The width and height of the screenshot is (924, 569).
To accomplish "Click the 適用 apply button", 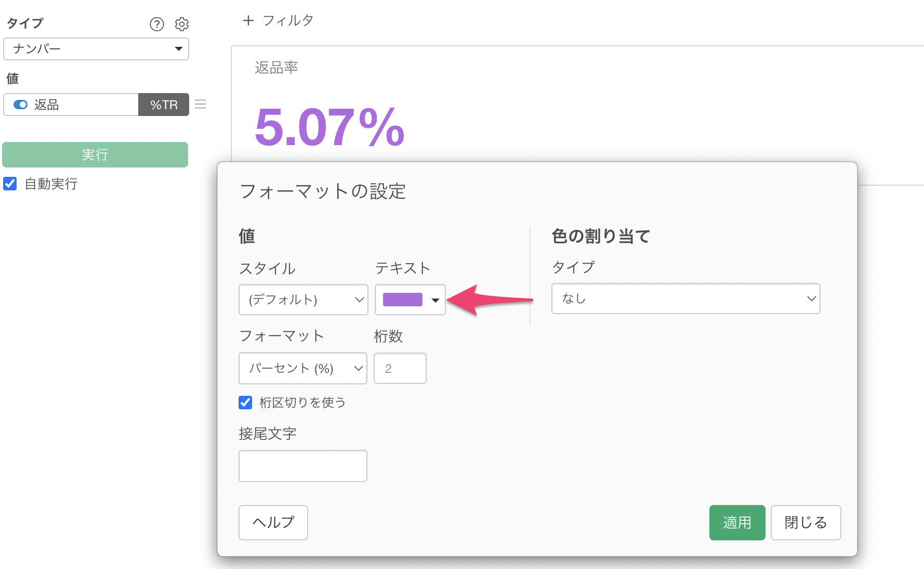I will 737,523.
